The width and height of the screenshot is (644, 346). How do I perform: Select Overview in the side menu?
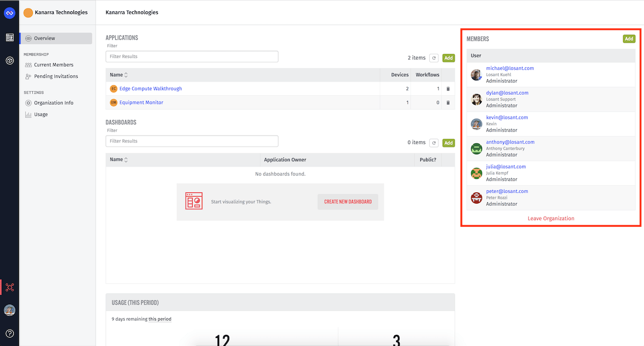click(x=56, y=38)
